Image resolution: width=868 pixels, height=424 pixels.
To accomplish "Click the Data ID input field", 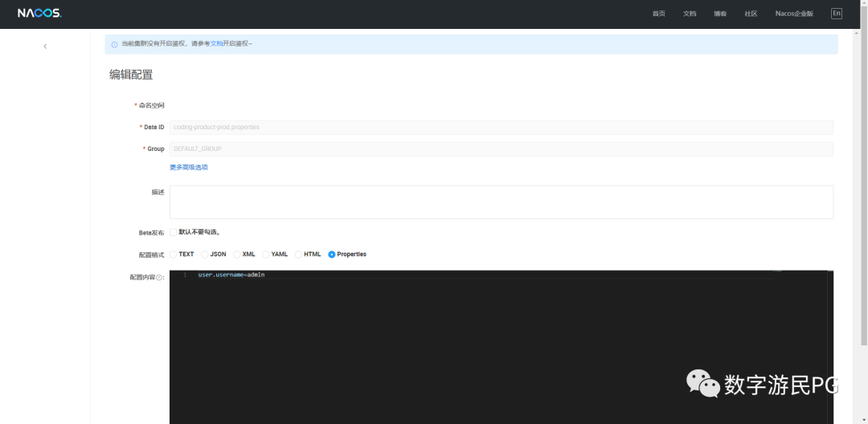I will pyautogui.click(x=501, y=127).
